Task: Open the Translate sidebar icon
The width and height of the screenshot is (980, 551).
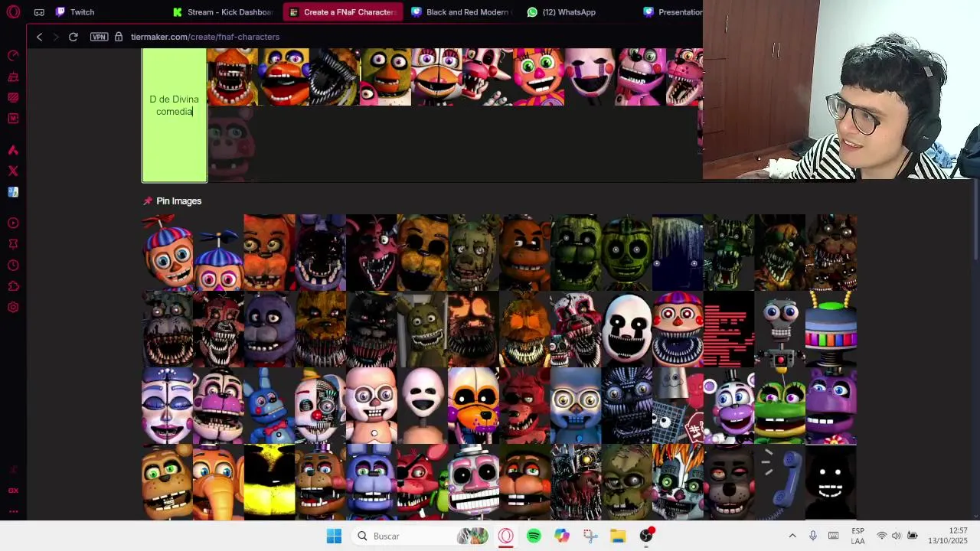Action: click(13, 192)
